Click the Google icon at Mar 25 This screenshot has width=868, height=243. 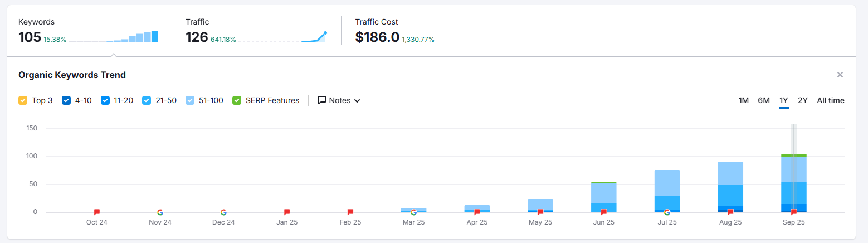tap(413, 212)
